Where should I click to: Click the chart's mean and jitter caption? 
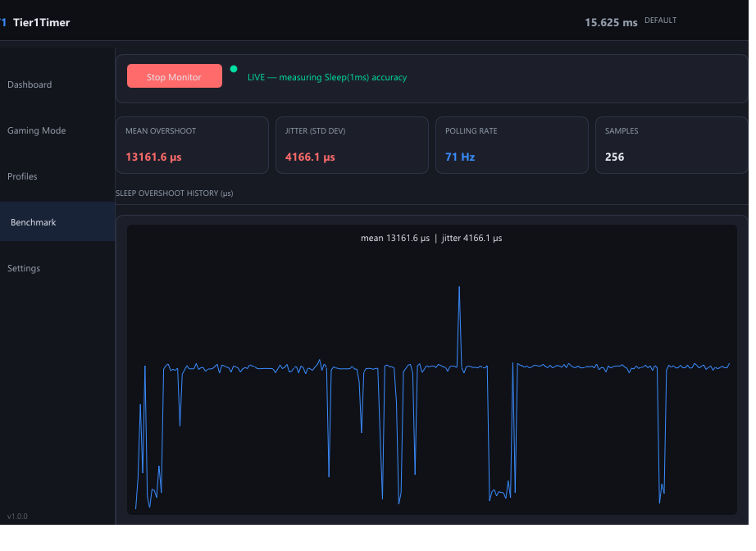pos(431,238)
